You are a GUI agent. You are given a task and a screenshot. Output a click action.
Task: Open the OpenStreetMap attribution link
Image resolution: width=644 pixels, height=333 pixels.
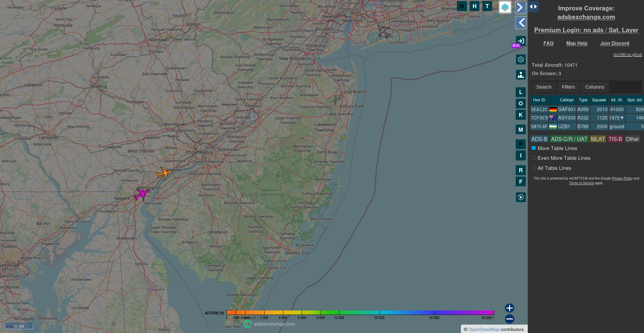[484, 330]
